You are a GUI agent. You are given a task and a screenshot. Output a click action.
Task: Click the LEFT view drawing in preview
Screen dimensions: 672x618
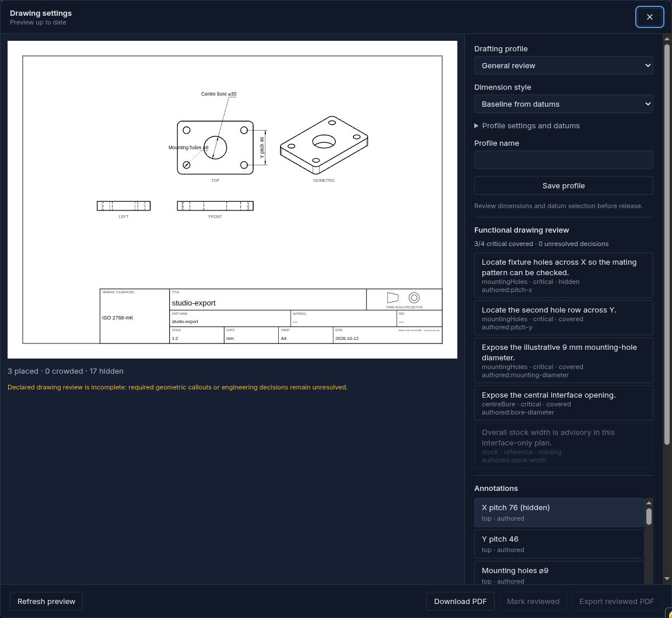point(124,206)
